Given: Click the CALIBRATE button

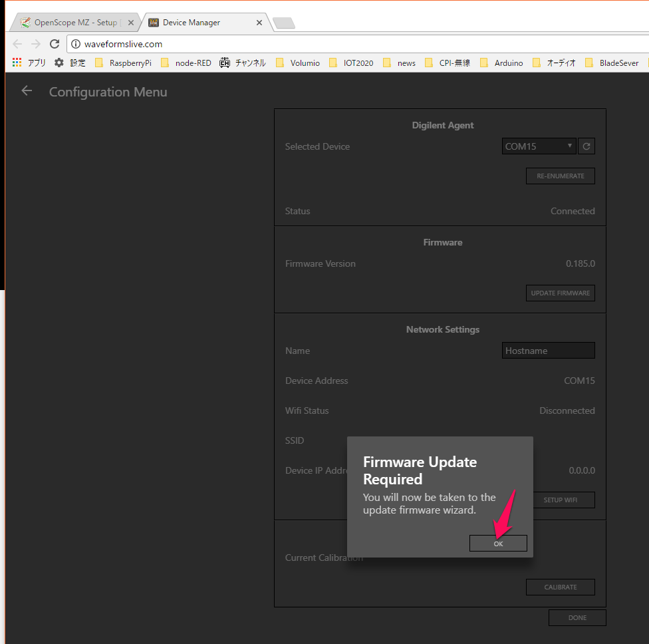Looking at the screenshot, I should pyautogui.click(x=560, y=587).
